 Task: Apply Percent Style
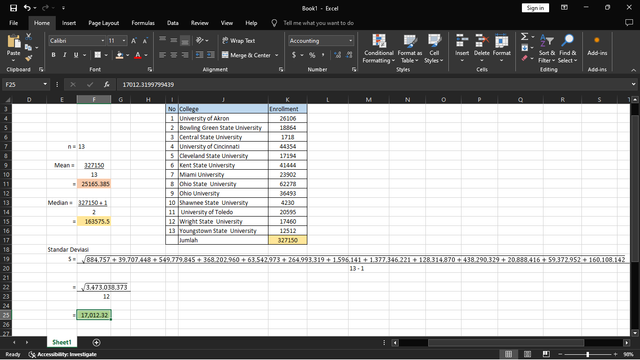click(312, 55)
